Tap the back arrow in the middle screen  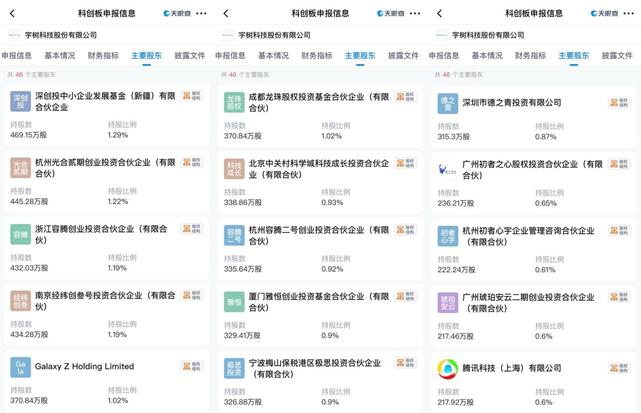(x=226, y=13)
